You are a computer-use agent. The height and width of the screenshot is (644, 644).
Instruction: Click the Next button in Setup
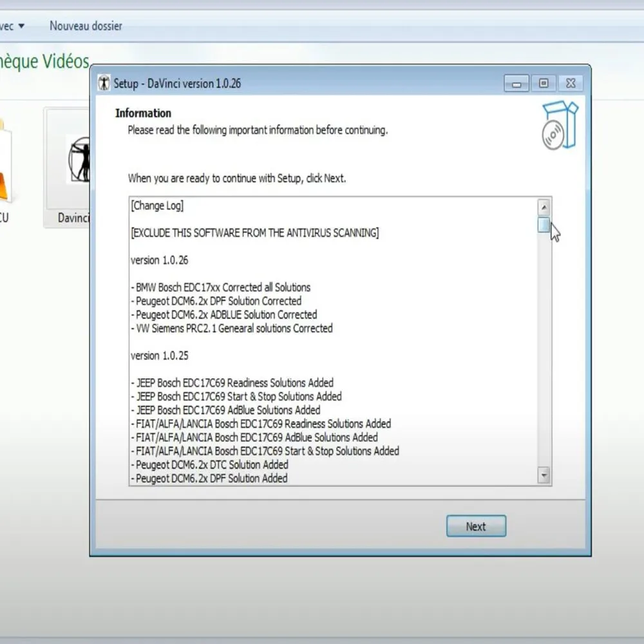(476, 526)
